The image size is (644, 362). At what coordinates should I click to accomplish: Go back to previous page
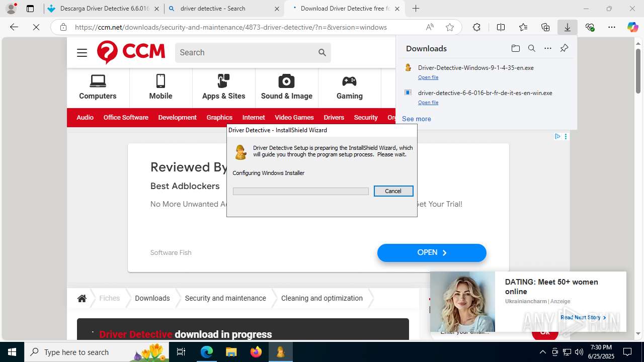(x=14, y=27)
